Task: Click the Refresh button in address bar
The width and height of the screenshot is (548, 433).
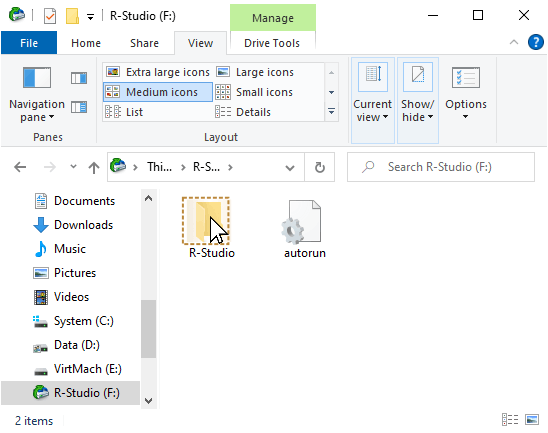Action: pyautogui.click(x=319, y=167)
